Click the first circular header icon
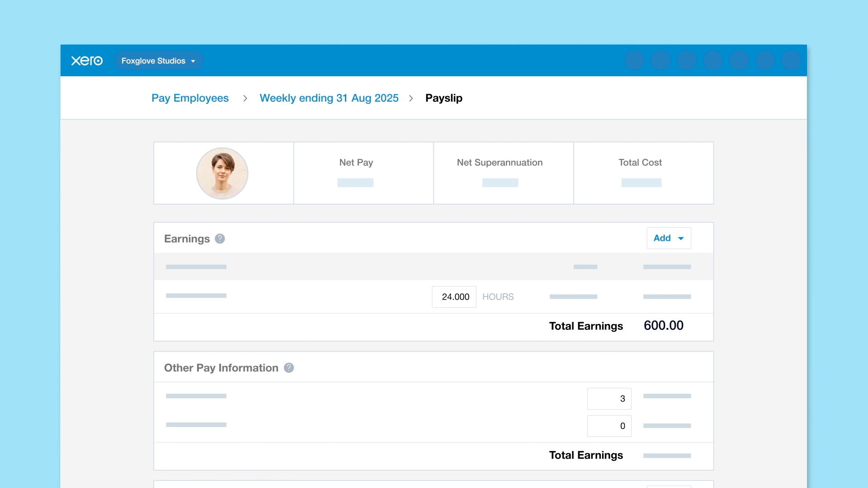Image resolution: width=868 pixels, height=488 pixels. click(634, 61)
